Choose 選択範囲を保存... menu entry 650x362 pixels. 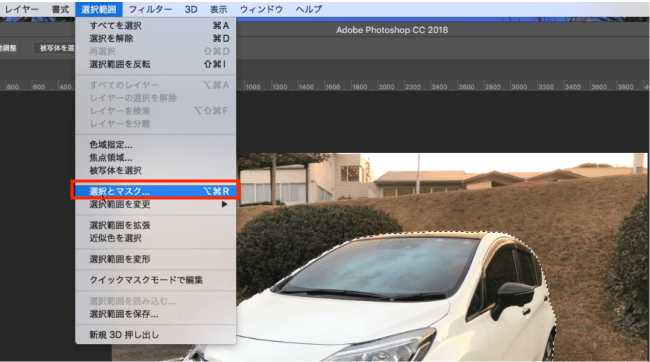click(155, 314)
